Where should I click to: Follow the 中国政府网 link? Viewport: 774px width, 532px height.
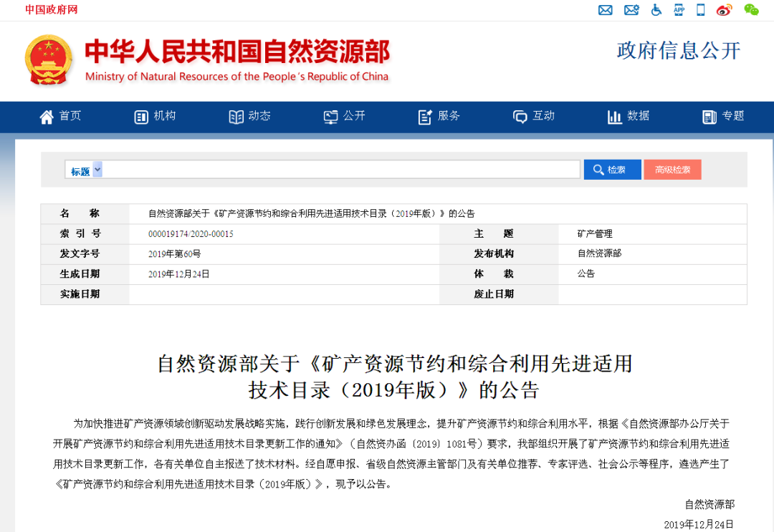(x=52, y=10)
